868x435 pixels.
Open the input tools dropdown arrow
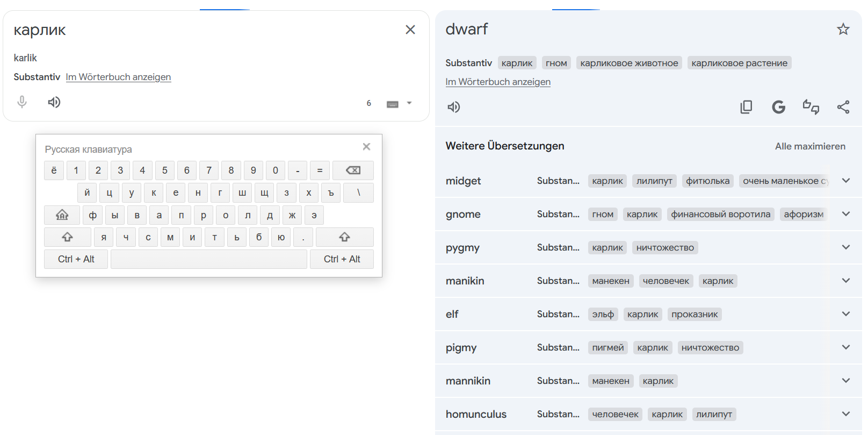(x=409, y=103)
